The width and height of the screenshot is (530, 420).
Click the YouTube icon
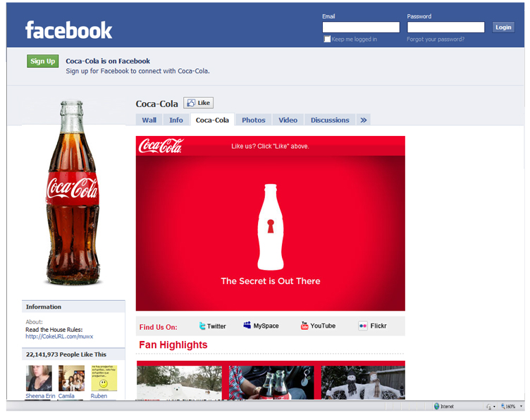click(304, 326)
